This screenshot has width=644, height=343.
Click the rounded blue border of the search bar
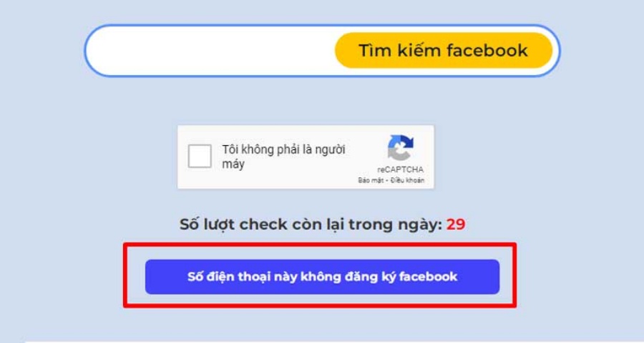(x=323, y=26)
